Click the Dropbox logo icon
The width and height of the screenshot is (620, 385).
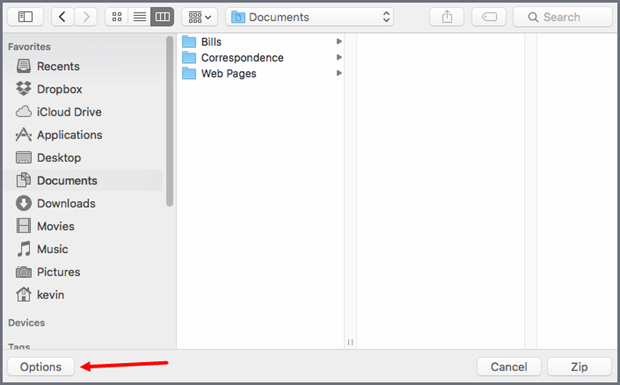pos(24,89)
